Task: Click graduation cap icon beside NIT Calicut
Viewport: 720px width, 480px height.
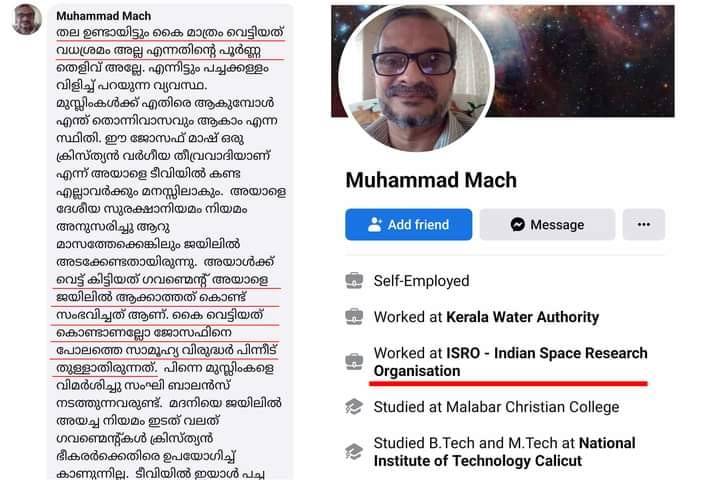Action: point(354,452)
